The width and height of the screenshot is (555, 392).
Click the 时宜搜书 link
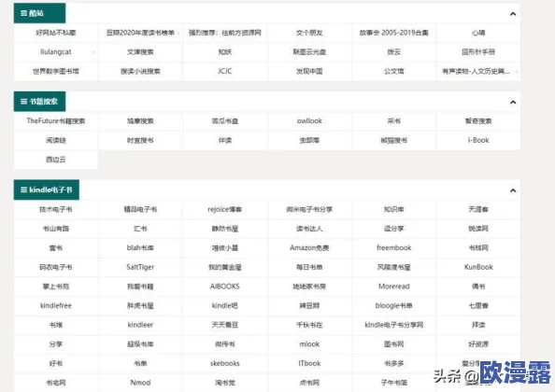pyautogui.click(x=140, y=140)
